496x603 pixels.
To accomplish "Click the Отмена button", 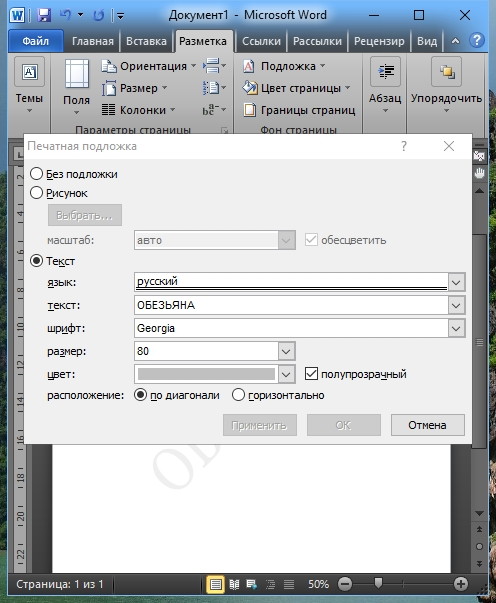I will click(428, 425).
